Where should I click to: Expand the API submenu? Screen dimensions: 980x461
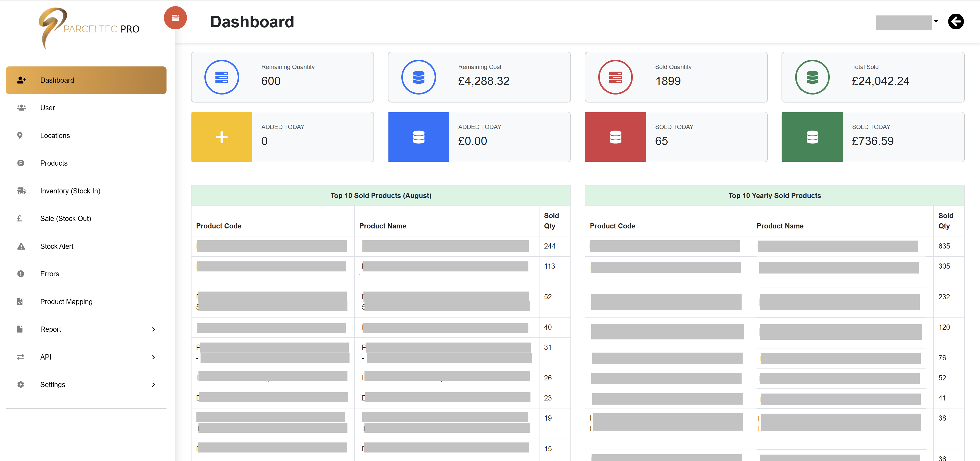click(154, 357)
